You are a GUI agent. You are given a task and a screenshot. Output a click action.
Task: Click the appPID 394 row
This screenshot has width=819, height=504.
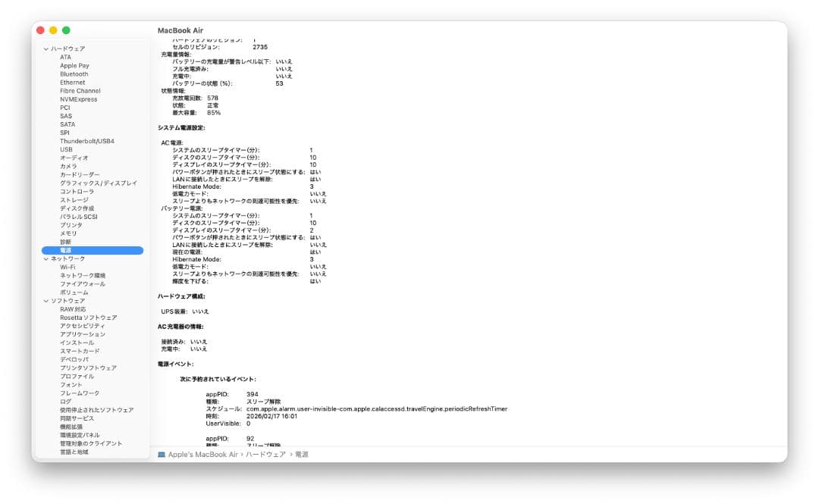(232, 394)
